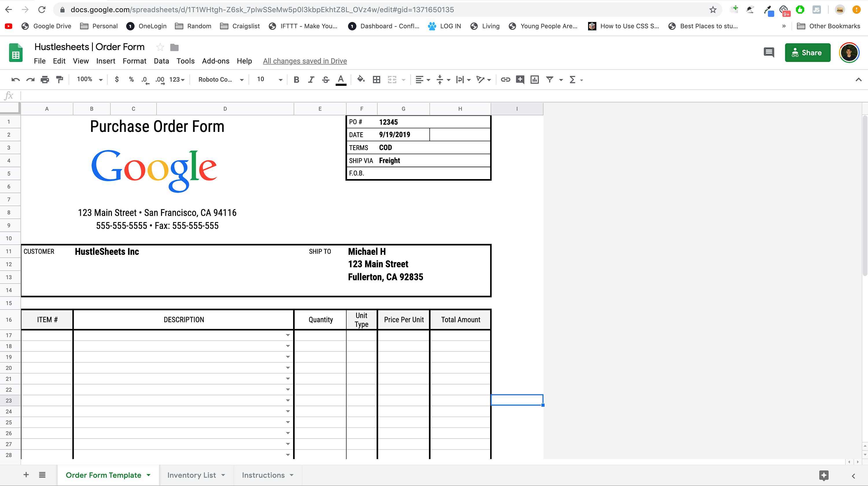The image size is (868, 486).
Task: Open the Functions sigma menu
Action: pyautogui.click(x=575, y=80)
